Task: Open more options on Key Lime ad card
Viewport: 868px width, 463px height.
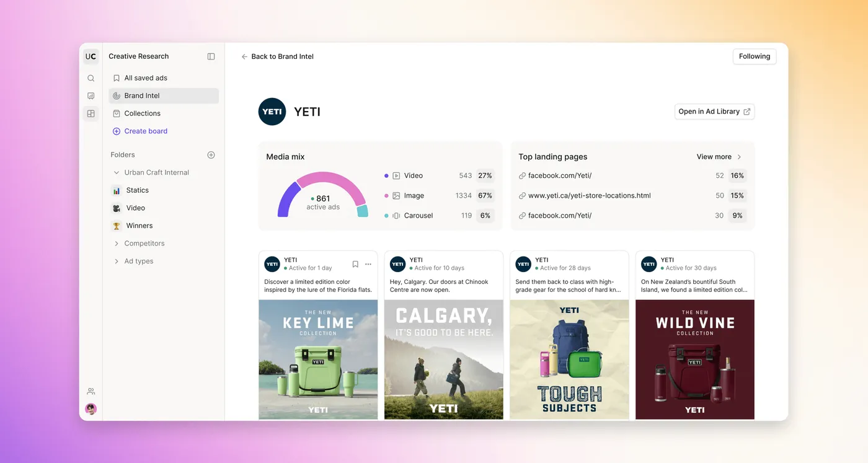Action: tap(368, 264)
